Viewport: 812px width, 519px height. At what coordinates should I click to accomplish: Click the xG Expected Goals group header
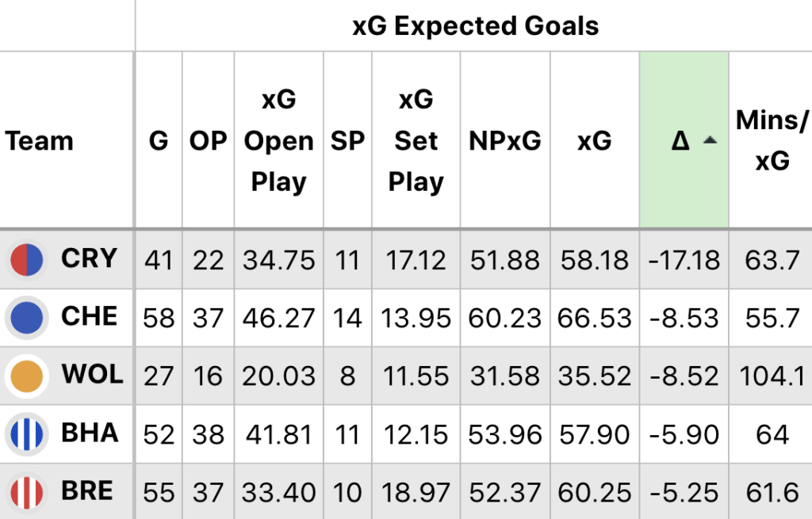point(476,26)
